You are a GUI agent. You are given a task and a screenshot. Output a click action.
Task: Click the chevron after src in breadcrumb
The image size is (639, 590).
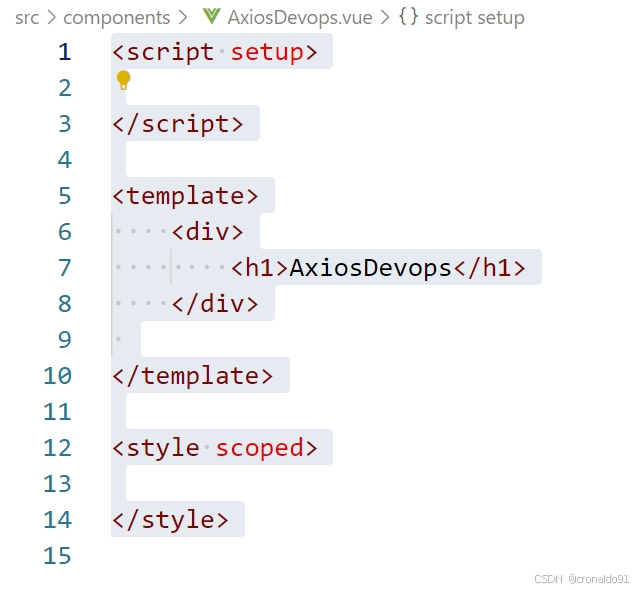pyautogui.click(x=51, y=18)
